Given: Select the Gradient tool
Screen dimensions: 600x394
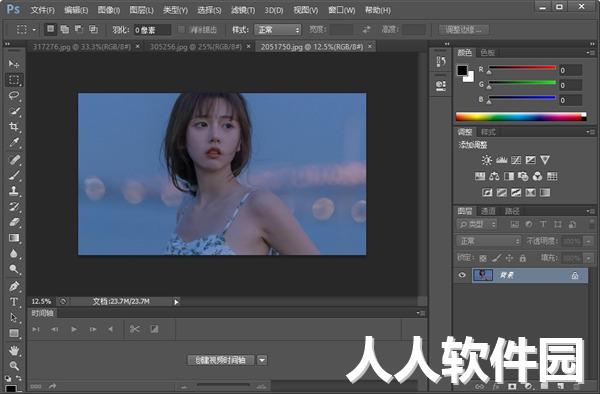Looking at the screenshot, I should 14,238.
